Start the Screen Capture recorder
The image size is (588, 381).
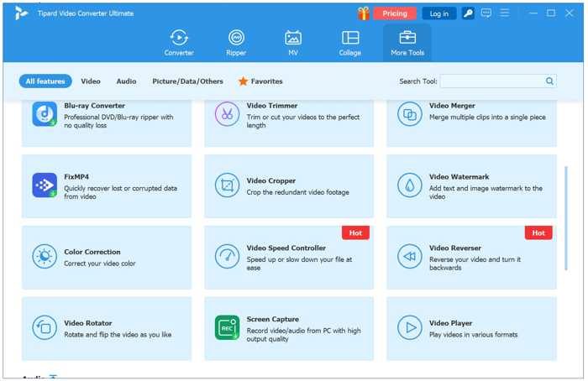click(x=288, y=328)
